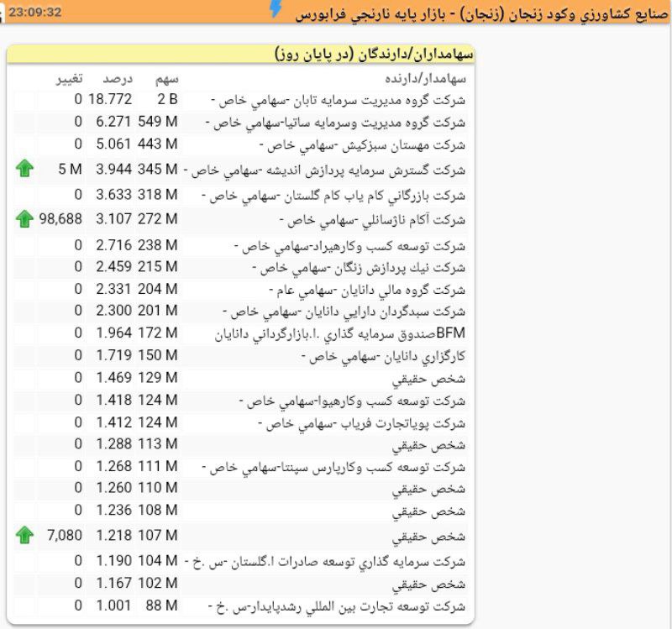The image size is (672, 629).
Task: Click the blue lightning bolt icon in header
Action: (x=276, y=9)
